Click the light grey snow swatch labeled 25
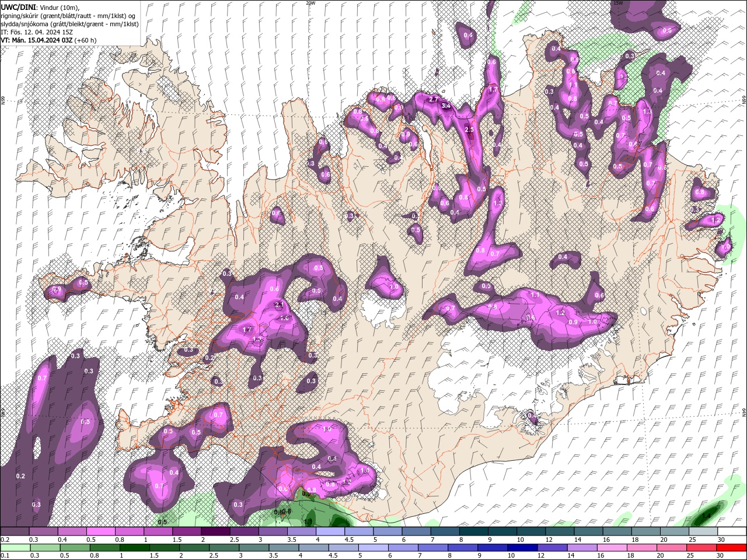The image size is (747, 560). click(703, 531)
